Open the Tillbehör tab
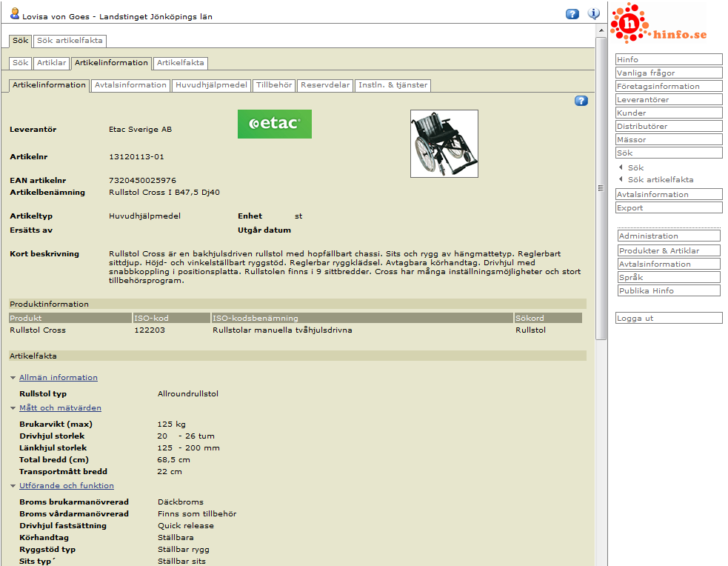 click(x=274, y=85)
